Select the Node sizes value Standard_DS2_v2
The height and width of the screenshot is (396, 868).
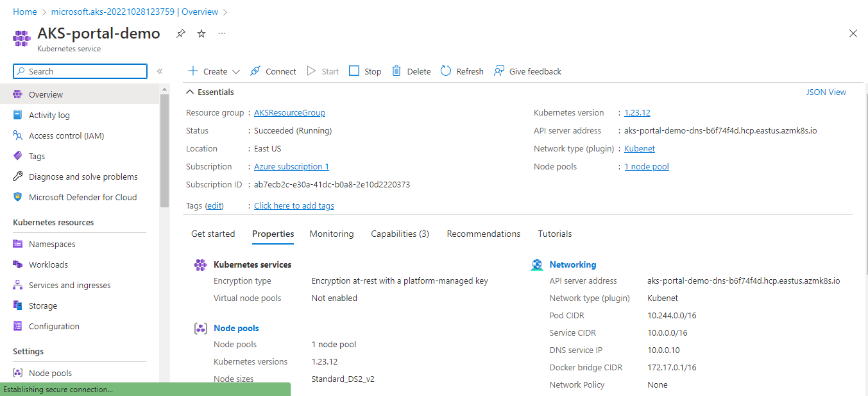(343, 379)
